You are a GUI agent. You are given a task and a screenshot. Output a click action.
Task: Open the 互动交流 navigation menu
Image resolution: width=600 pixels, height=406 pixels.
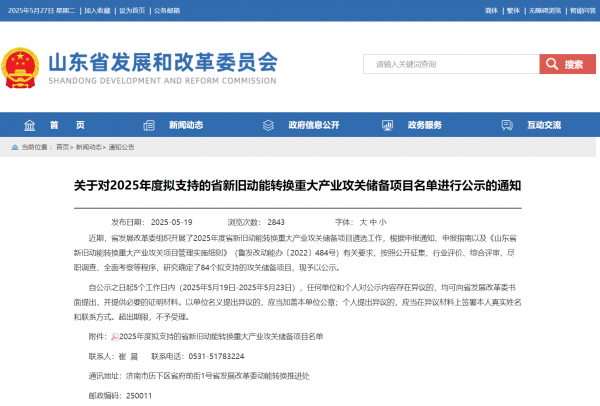click(x=544, y=125)
